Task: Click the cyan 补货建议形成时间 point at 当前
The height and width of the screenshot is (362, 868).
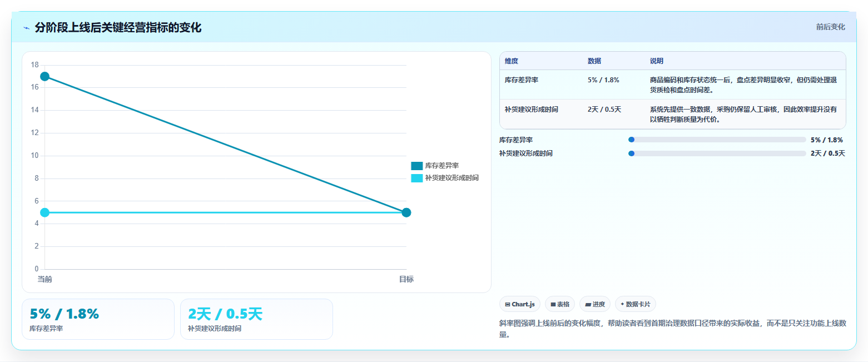Action: (45, 212)
